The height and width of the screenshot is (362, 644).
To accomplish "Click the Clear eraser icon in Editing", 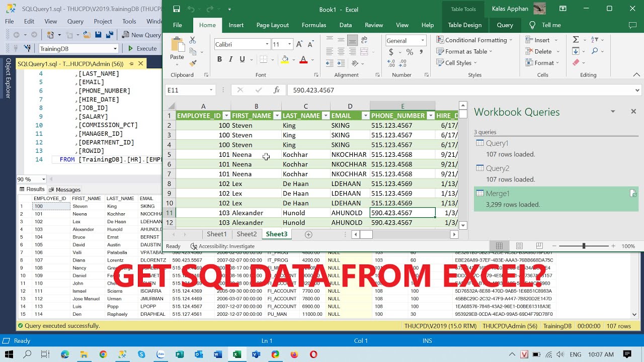I will [576, 62].
